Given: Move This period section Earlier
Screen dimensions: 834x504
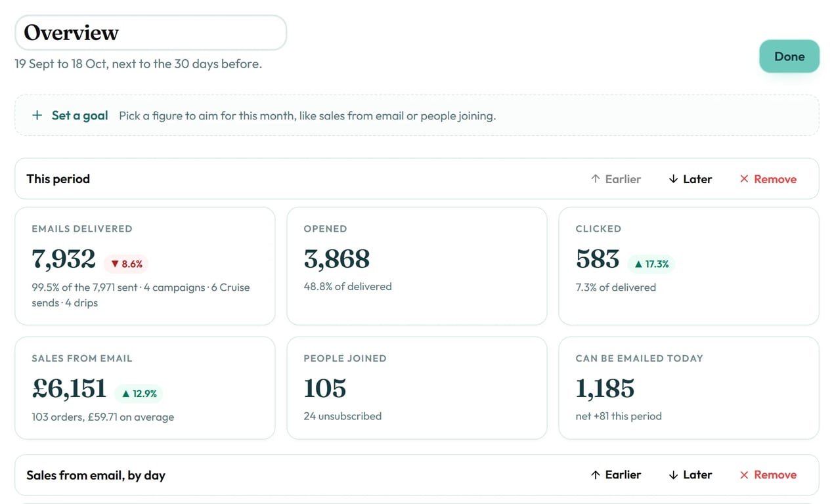Looking at the screenshot, I should coord(615,179).
